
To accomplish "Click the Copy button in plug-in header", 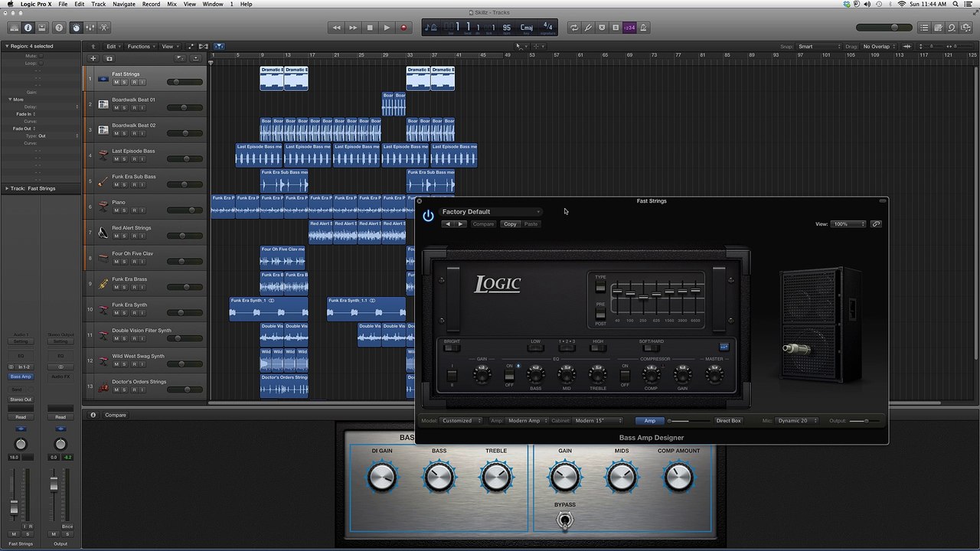I will [x=510, y=224].
